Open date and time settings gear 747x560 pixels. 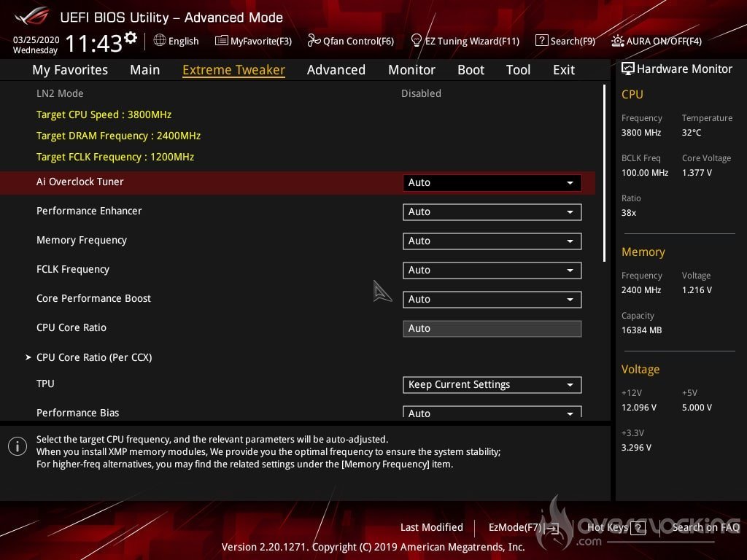point(130,37)
